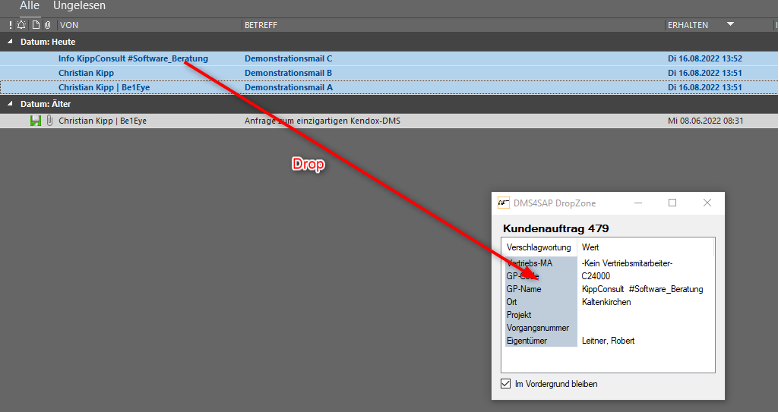The height and width of the screenshot is (412, 779).
Task: Click the DMS4SAP DropZone title bar icon
Action: pos(503,203)
